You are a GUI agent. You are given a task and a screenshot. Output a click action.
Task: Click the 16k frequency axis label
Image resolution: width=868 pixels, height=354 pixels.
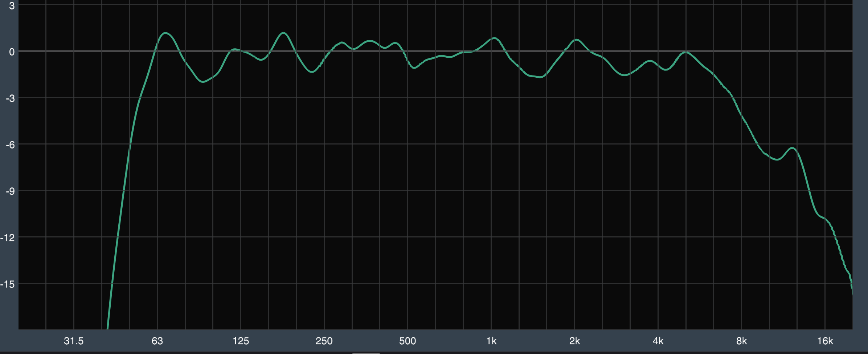tap(825, 341)
